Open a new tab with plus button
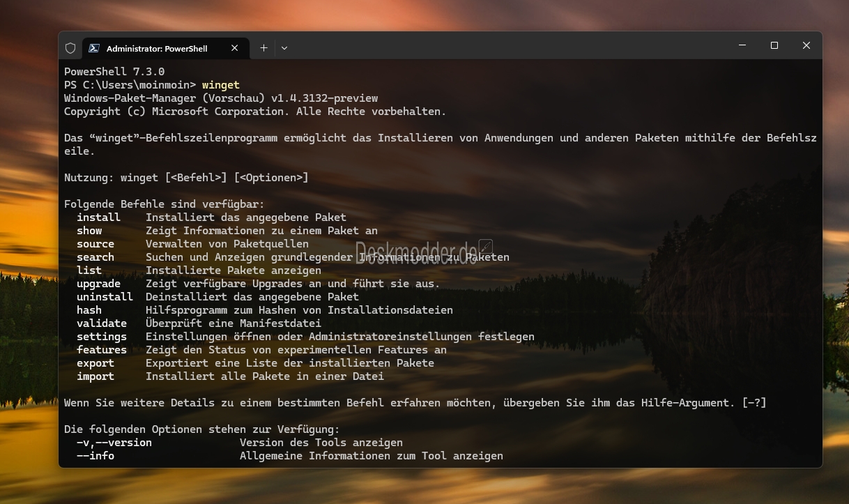This screenshot has width=849, height=504. coord(263,48)
